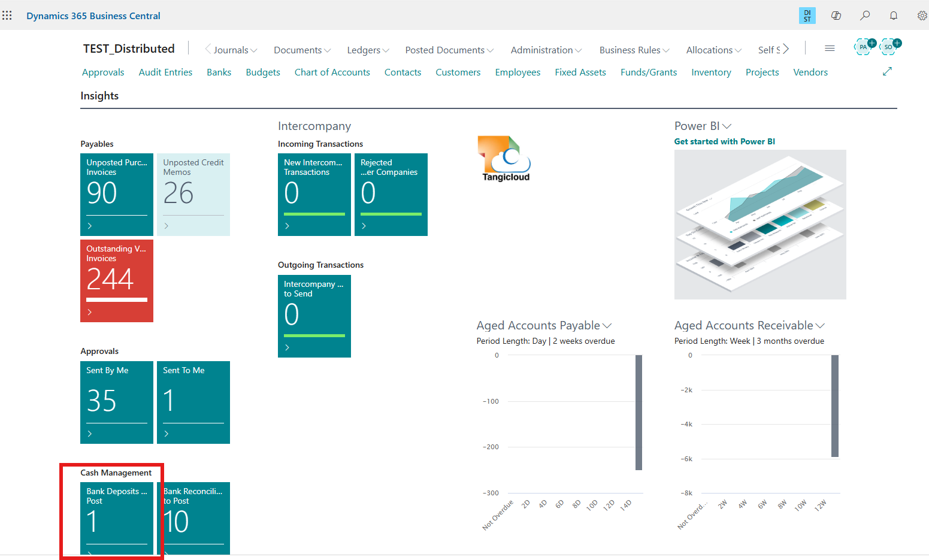Open Banks list

pos(219,72)
